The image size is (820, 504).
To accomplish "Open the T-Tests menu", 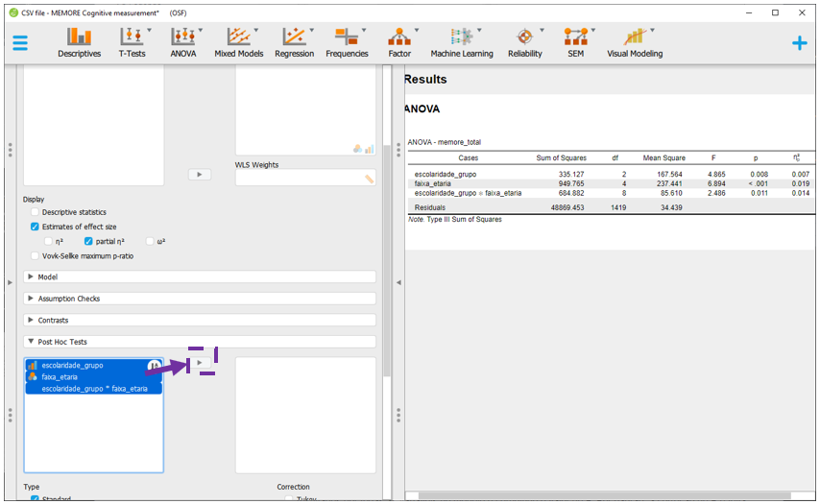I will [133, 42].
